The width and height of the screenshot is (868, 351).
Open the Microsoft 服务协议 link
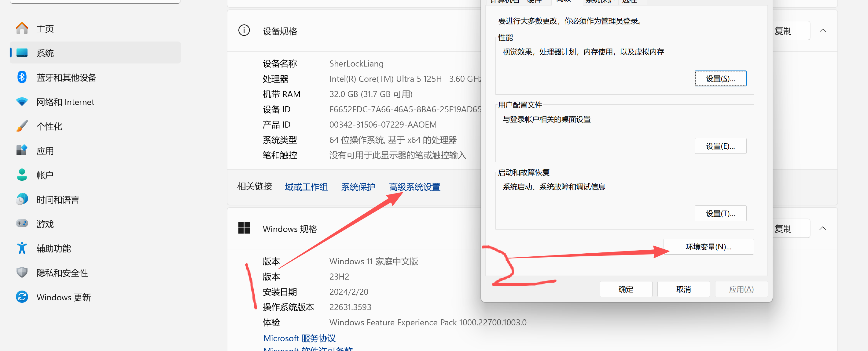click(299, 338)
